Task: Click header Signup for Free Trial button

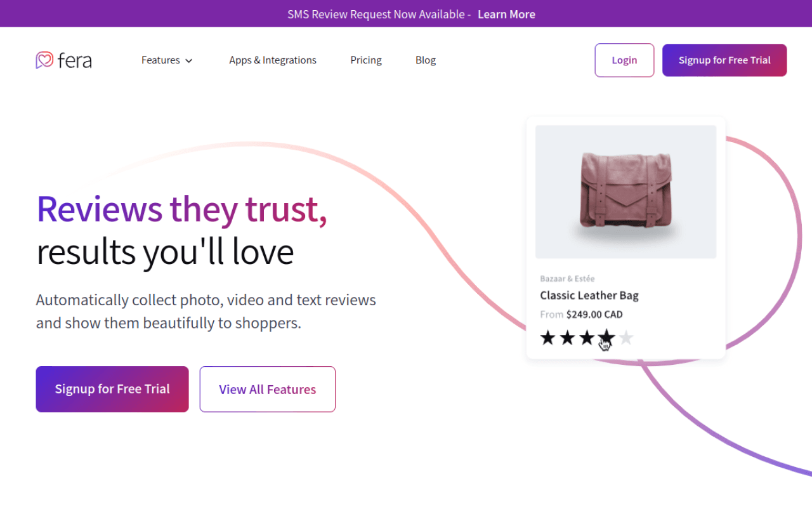Action: (x=724, y=60)
